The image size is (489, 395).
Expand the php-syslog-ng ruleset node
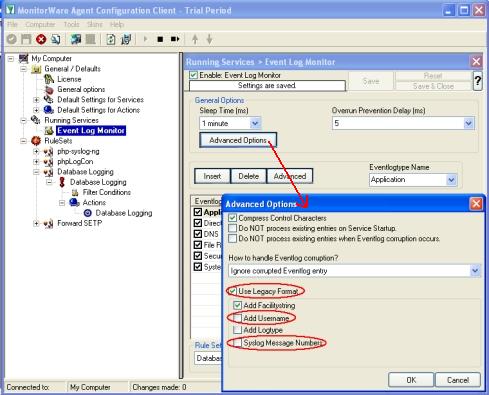click(36, 151)
